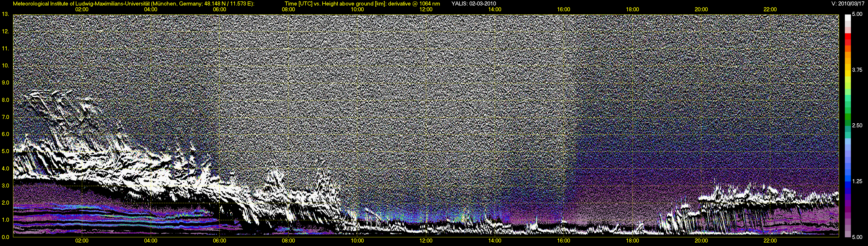Select the 06:00 label on the bottom time axis

click(219, 241)
